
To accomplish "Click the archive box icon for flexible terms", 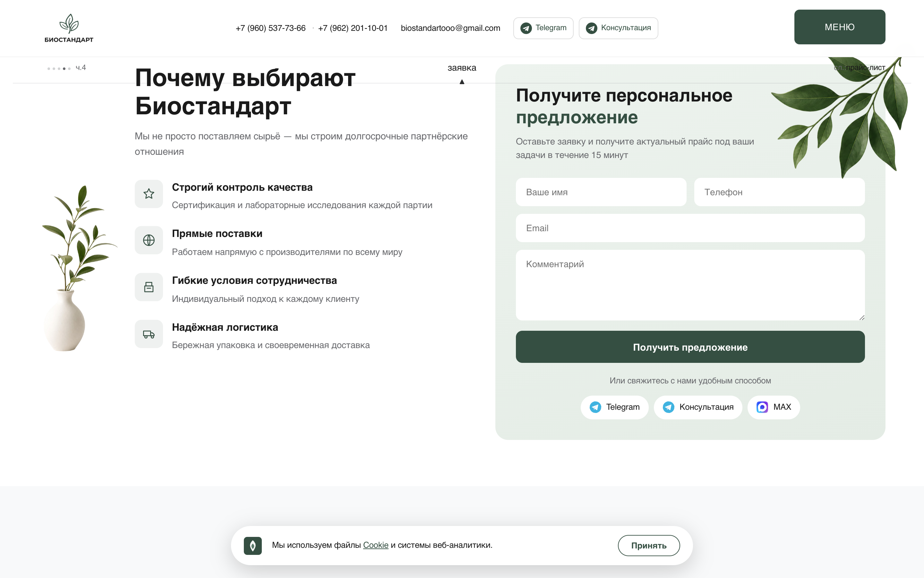I will (149, 287).
